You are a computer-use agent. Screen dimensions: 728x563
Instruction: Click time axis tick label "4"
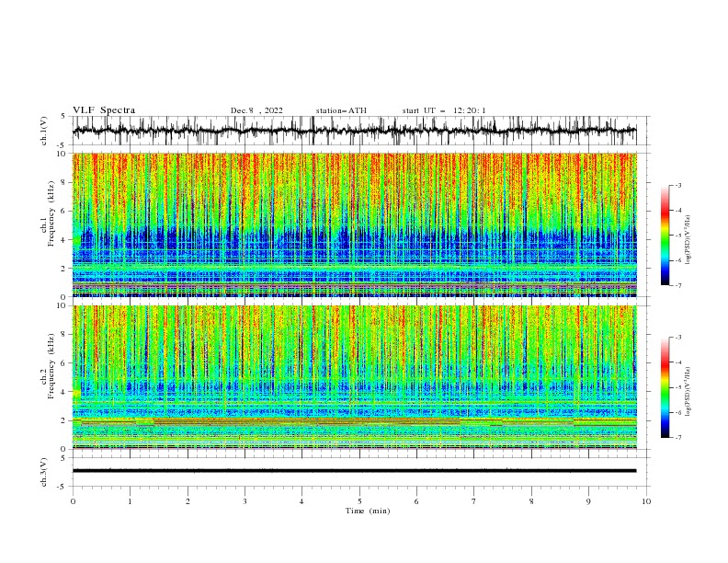pos(301,501)
